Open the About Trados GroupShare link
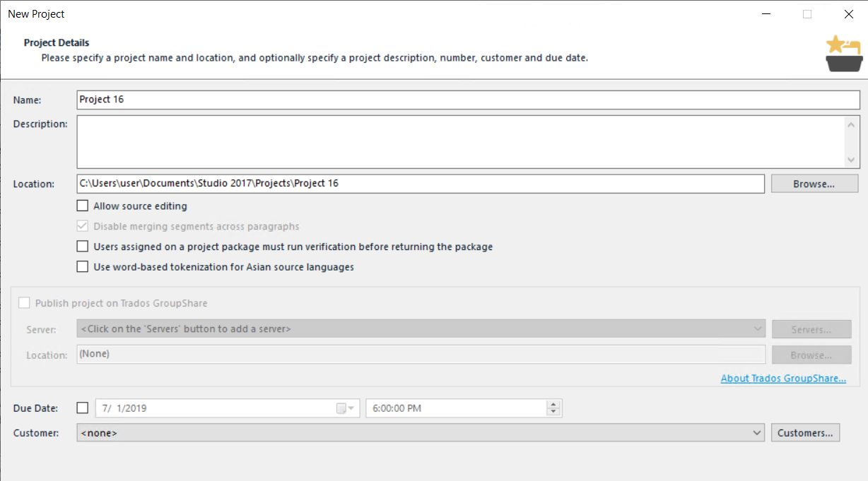The width and height of the screenshot is (868, 481). (x=783, y=379)
